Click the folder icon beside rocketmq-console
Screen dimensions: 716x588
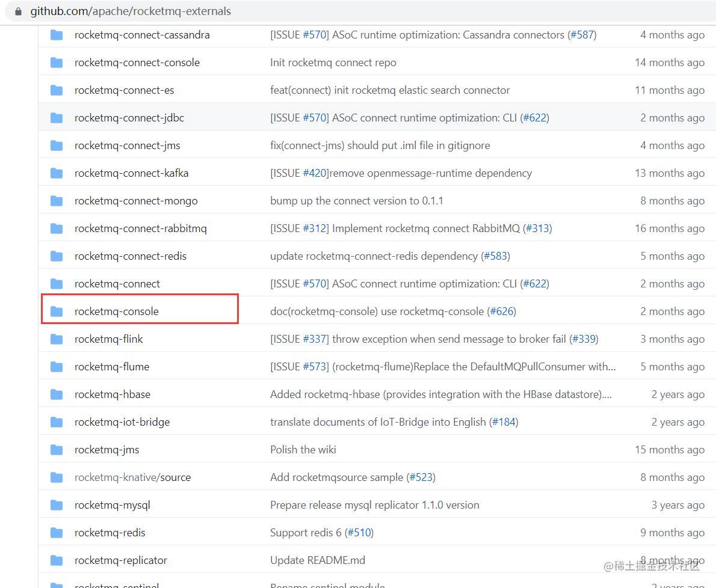[56, 311]
